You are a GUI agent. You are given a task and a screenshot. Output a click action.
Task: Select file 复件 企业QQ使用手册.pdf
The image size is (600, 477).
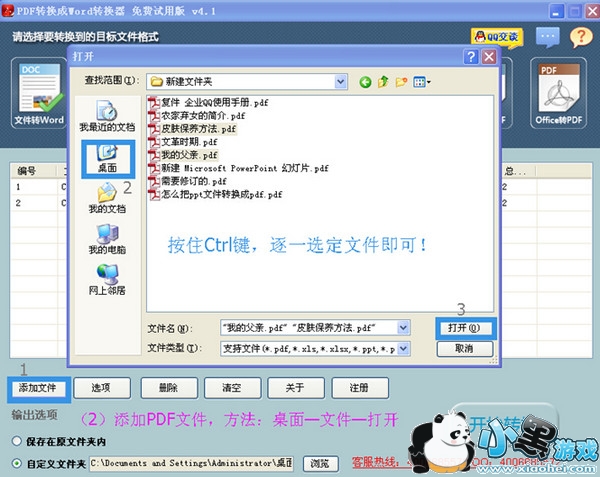tap(209, 103)
